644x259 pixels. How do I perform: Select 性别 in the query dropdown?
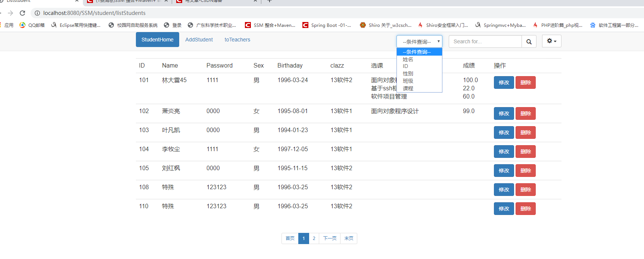(x=419, y=74)
